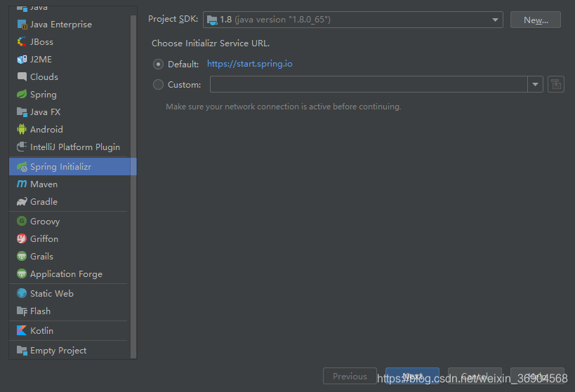This screenshot has width=575, height=392.
Task: Select Application Forge label
Action: (x=66, y=274)
